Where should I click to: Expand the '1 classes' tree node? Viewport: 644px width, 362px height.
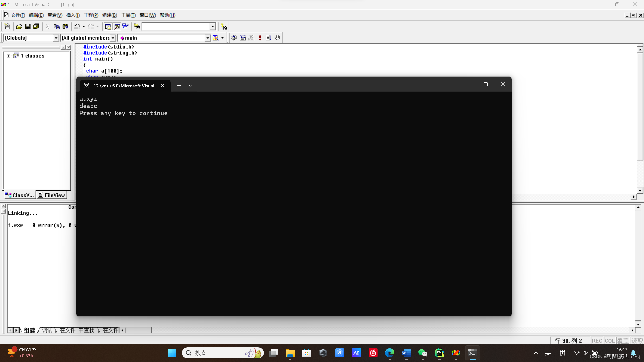tap(9, 56)
